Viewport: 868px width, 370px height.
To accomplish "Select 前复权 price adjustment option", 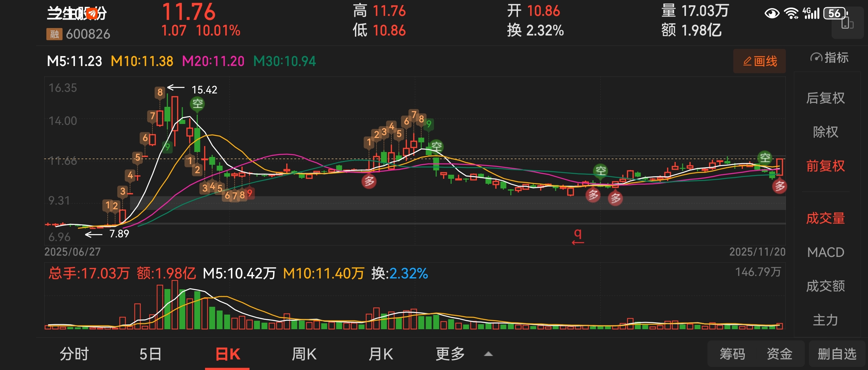I will tap(825, 166).
